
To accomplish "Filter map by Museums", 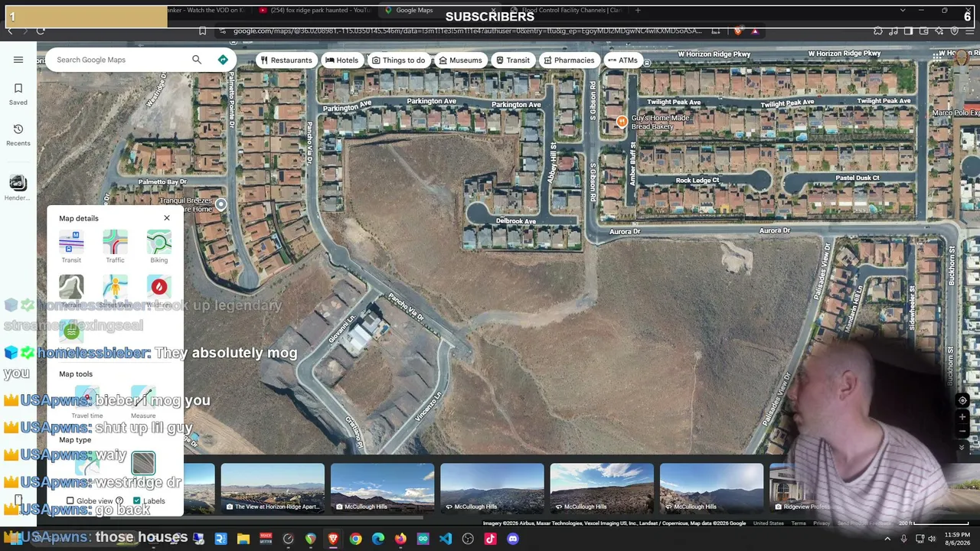I will 460,60.
